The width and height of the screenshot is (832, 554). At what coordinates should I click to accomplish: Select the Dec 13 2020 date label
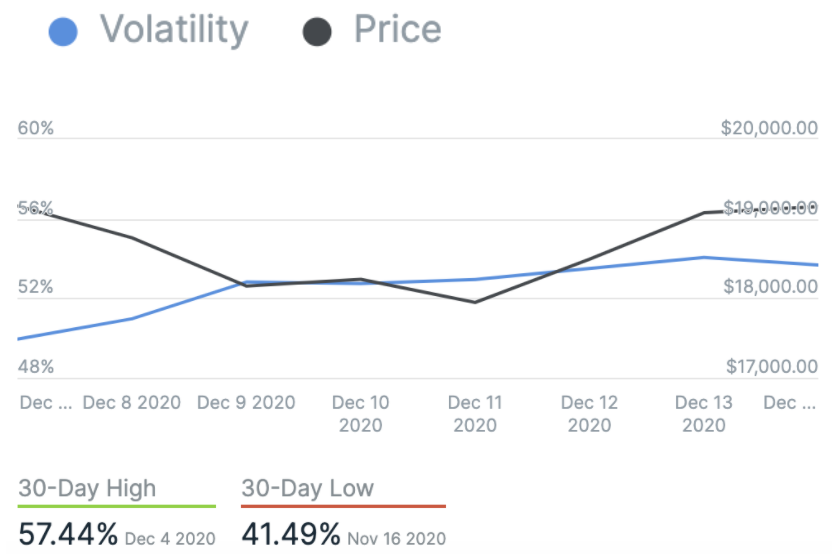coord(703,414)
